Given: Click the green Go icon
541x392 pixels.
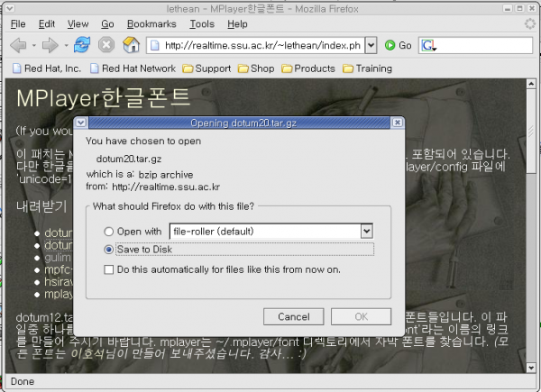Looking at the screenshot, I should pos(390,45).
